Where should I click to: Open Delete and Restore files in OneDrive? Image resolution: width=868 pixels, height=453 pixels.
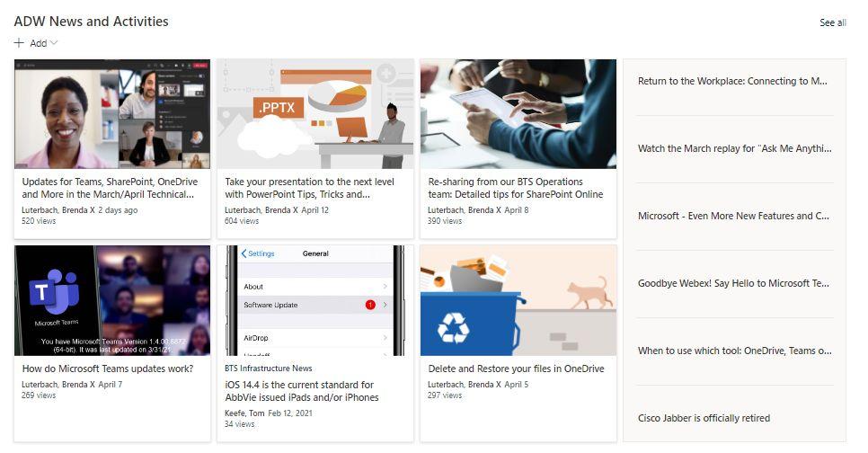[516, 369]
